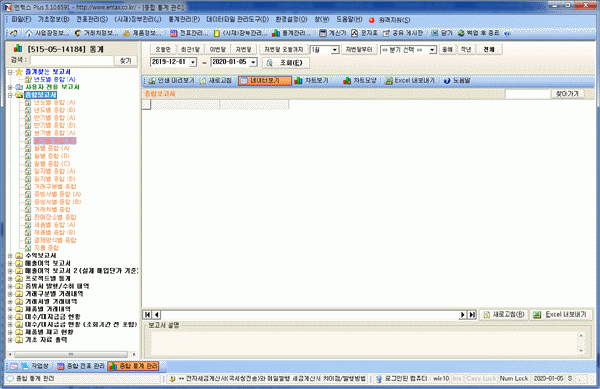Expand the 사용자 전용 보고서 tree node

pos(10,87)
